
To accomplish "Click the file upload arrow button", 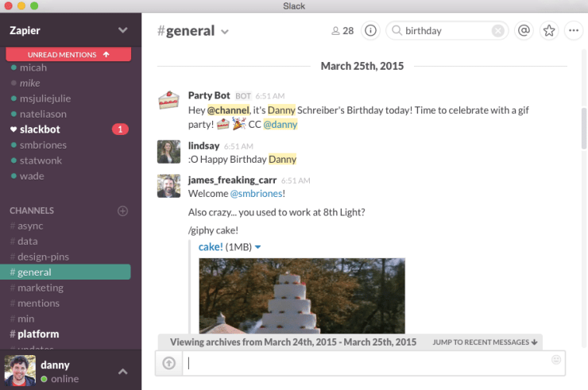I will point(168,363).
